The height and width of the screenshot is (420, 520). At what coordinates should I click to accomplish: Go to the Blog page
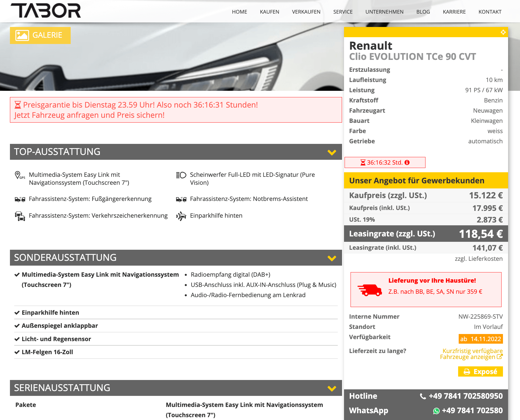click(423, 12)
